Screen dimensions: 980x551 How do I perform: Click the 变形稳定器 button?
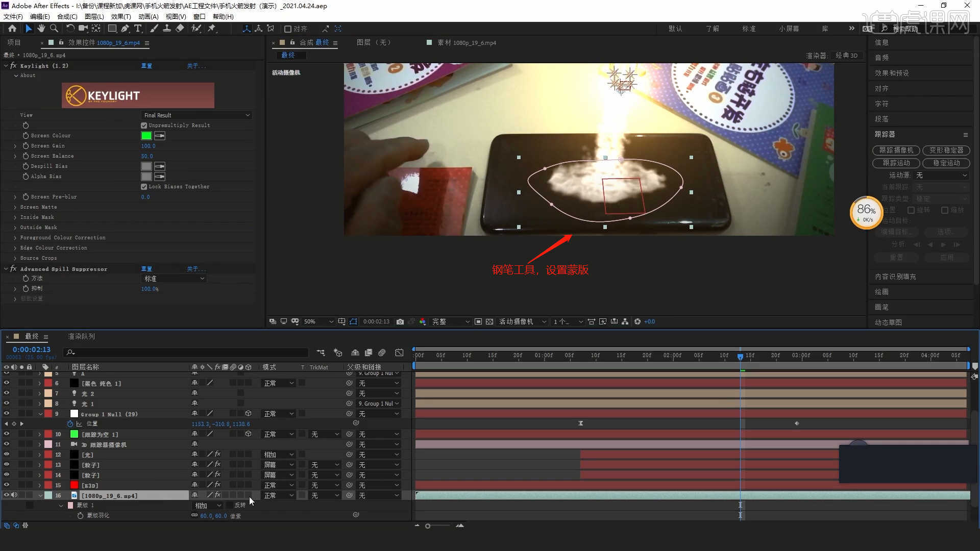coord(946,151)
